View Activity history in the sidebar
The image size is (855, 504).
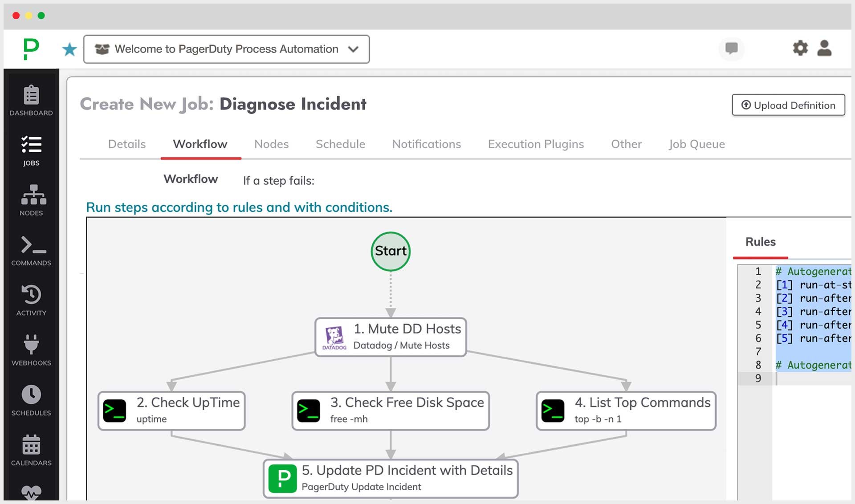coord(31,300)
